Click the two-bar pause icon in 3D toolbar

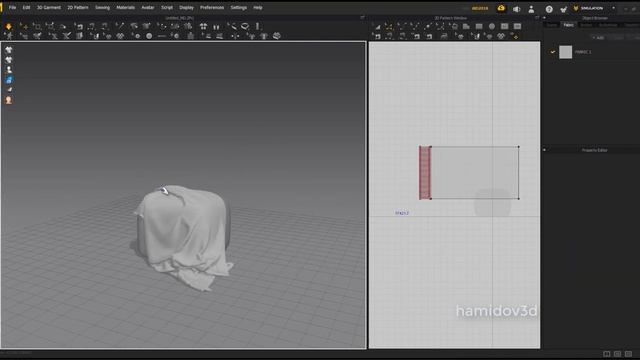pyautogui.click(x=216, y=27)
